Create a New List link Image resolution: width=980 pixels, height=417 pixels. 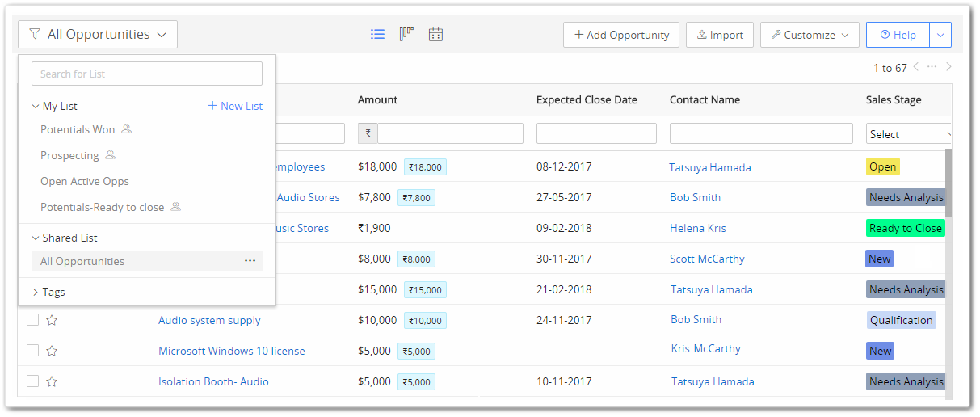tap(235, 106)
